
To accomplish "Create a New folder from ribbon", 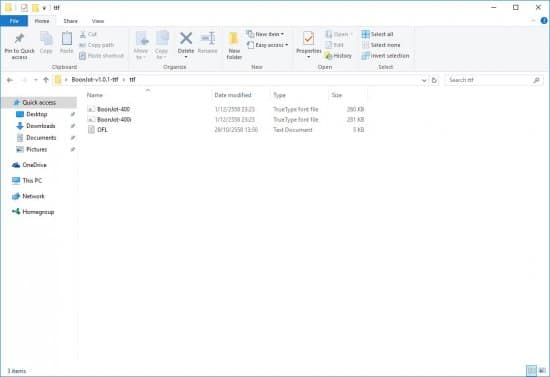I will [x=234, y=46].
